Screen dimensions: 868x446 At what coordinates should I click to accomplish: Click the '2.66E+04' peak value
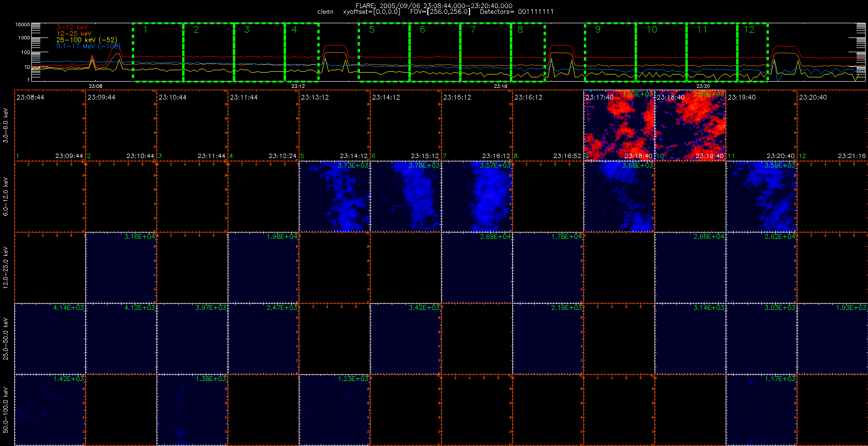point(709,236)
